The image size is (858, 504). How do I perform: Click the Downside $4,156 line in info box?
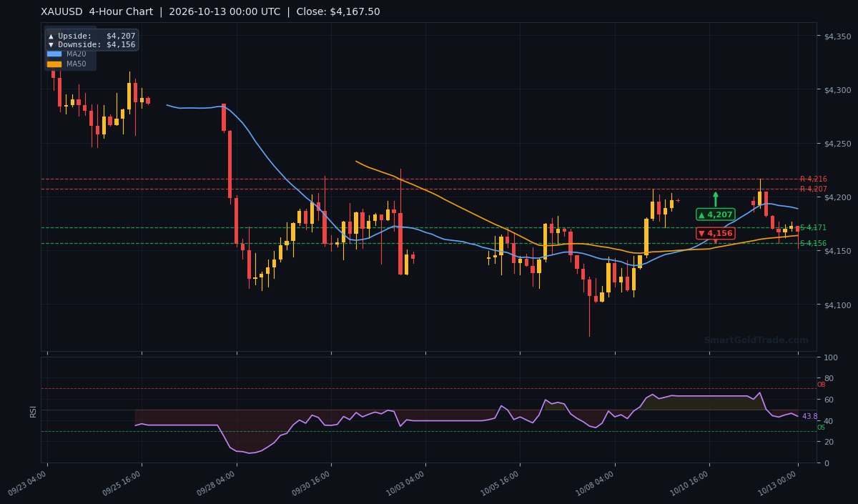[92, 45]
